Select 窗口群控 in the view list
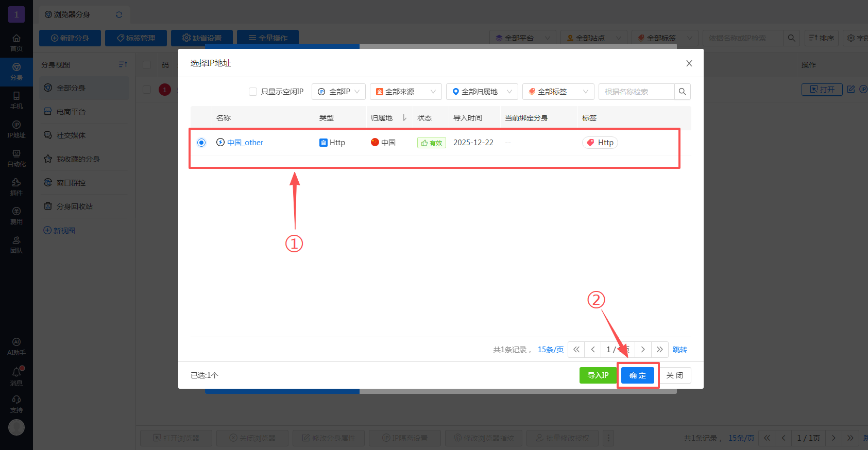Image resolution: width=868 pixels, height=450 pixels. pyautogui.click(x=84, y=183)
